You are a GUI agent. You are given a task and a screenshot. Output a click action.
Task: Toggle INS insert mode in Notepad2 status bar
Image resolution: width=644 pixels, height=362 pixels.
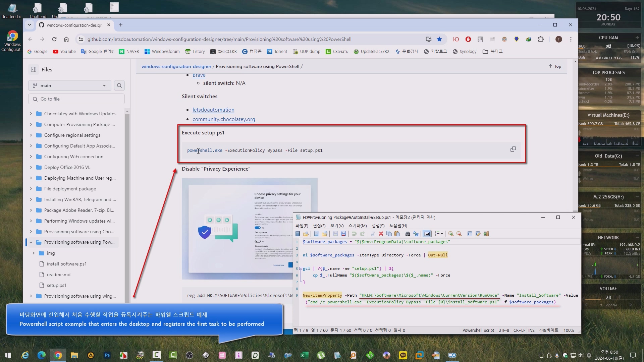(531, 330)
